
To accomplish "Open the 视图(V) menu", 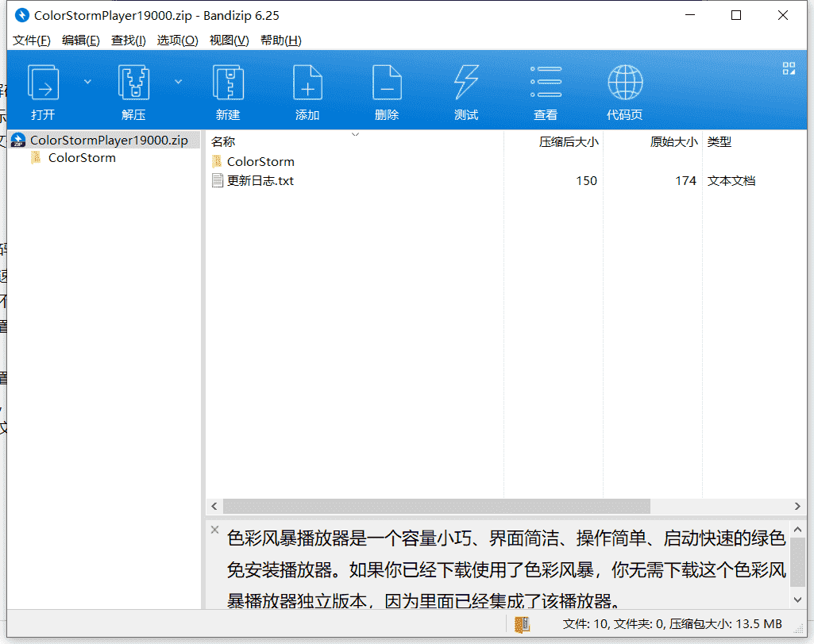I will (229, 40).
